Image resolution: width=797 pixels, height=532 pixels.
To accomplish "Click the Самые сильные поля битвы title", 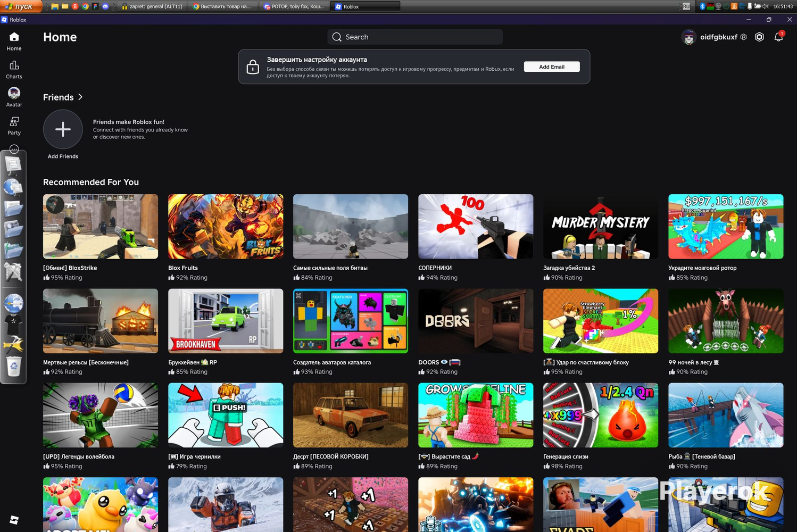I will pyautogui.click(x=330, y=268).
